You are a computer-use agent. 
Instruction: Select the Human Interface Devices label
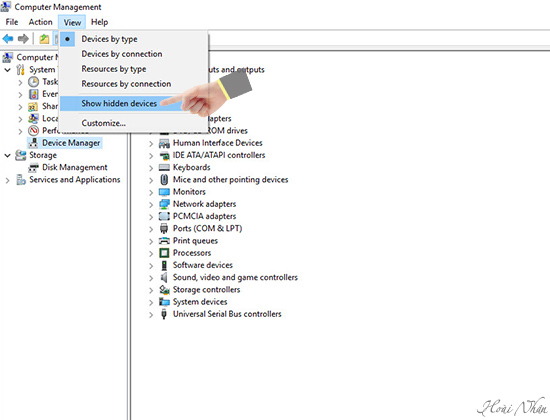coord(217,143)
